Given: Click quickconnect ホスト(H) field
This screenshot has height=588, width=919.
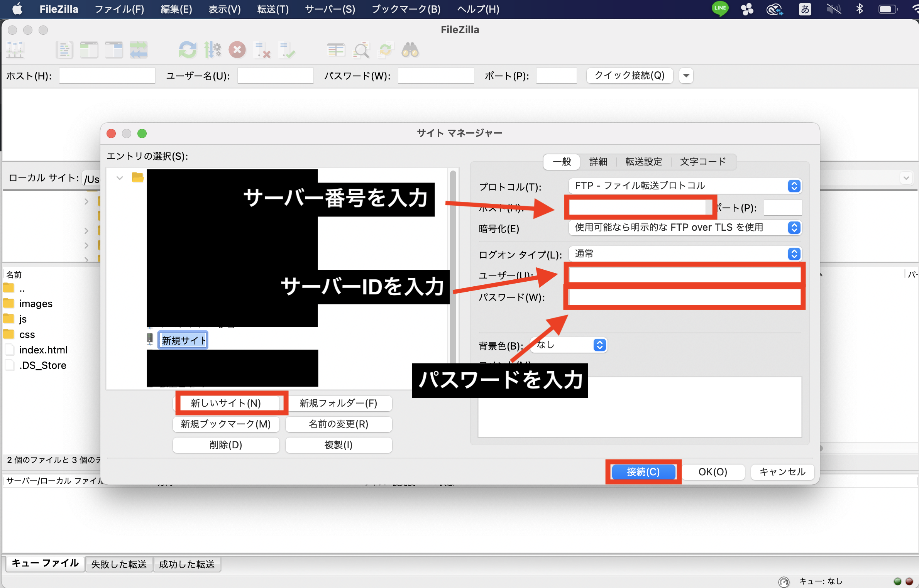Looking at the screenshot, I should coord(107,76).
